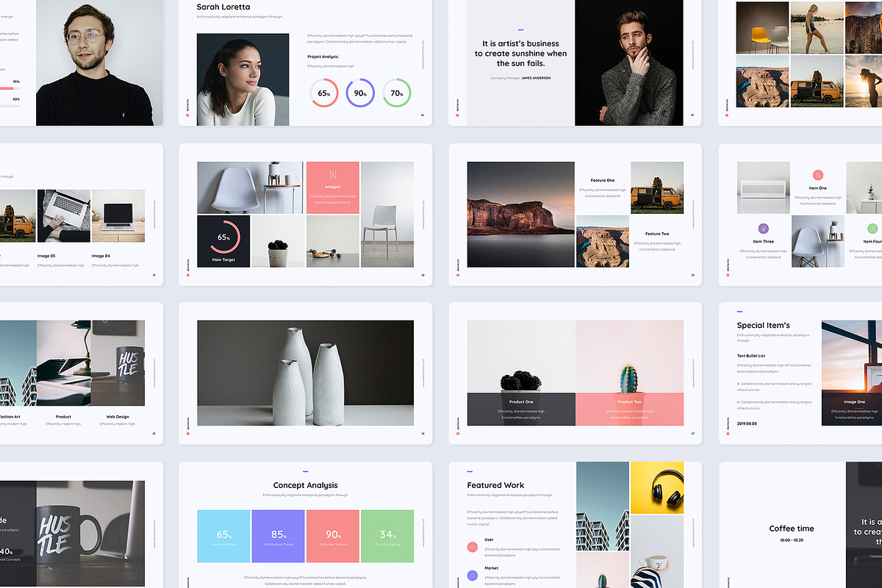Click the 2019.08.08 date text
This screenshot has height=588, width=882.
click(x=747, y=423)
